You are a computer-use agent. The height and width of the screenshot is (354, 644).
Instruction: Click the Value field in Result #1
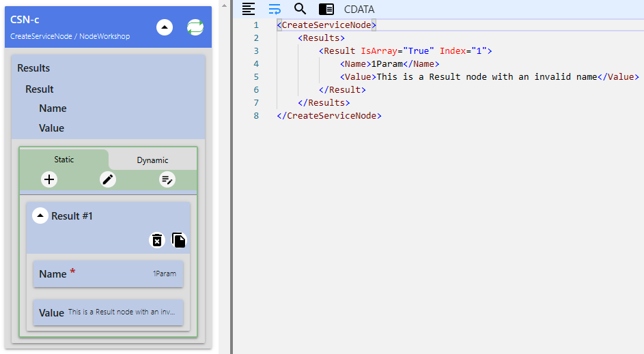pos(108,312)
